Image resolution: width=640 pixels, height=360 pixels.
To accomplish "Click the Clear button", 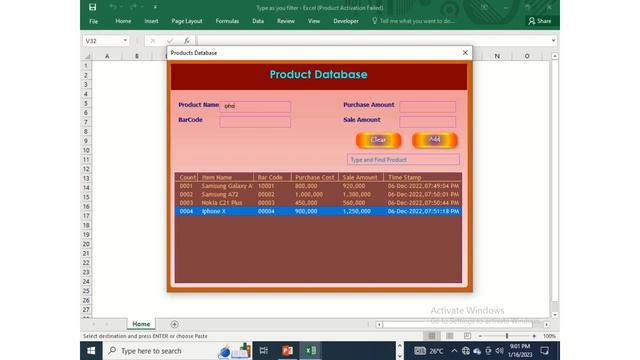I will point(378,140).
